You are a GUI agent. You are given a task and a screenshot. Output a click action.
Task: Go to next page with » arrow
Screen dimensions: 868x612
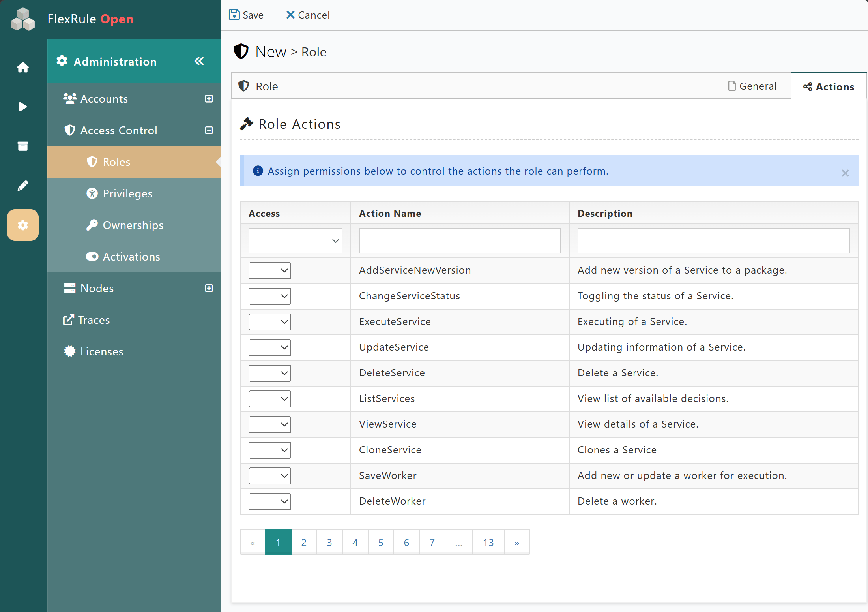(517, 542)
